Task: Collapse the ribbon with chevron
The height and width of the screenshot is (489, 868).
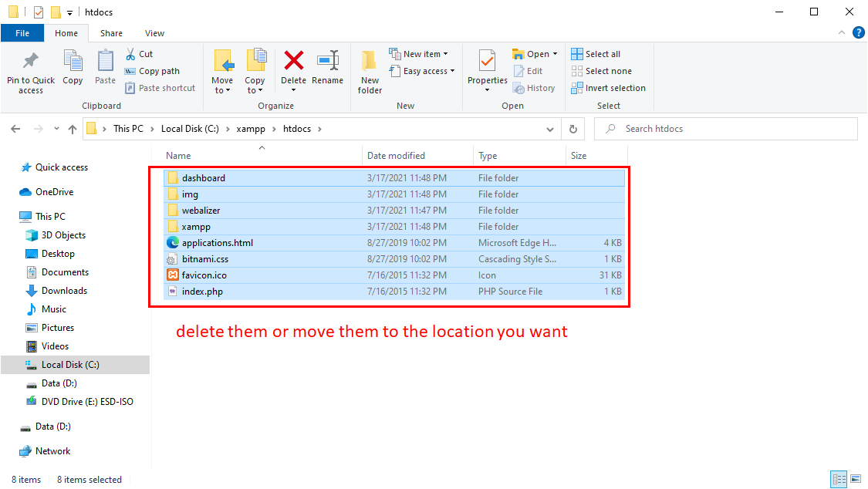Action: point(842,32)
